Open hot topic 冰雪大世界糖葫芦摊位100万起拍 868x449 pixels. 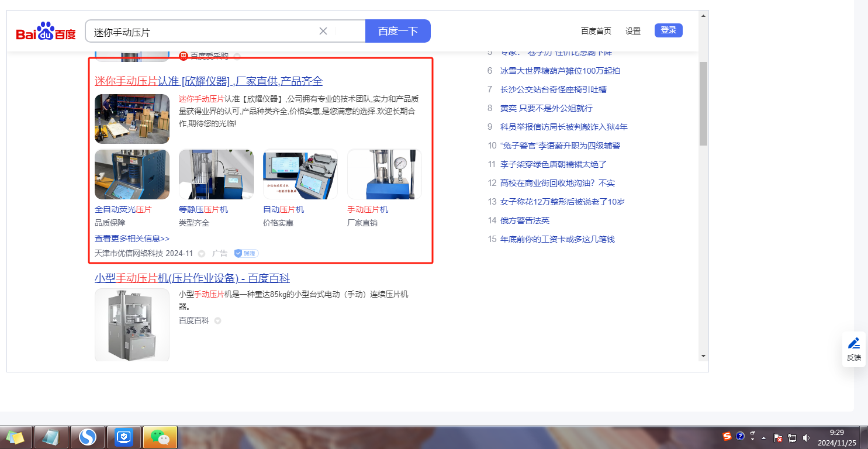pyautogui.click(x=560, y=71)
